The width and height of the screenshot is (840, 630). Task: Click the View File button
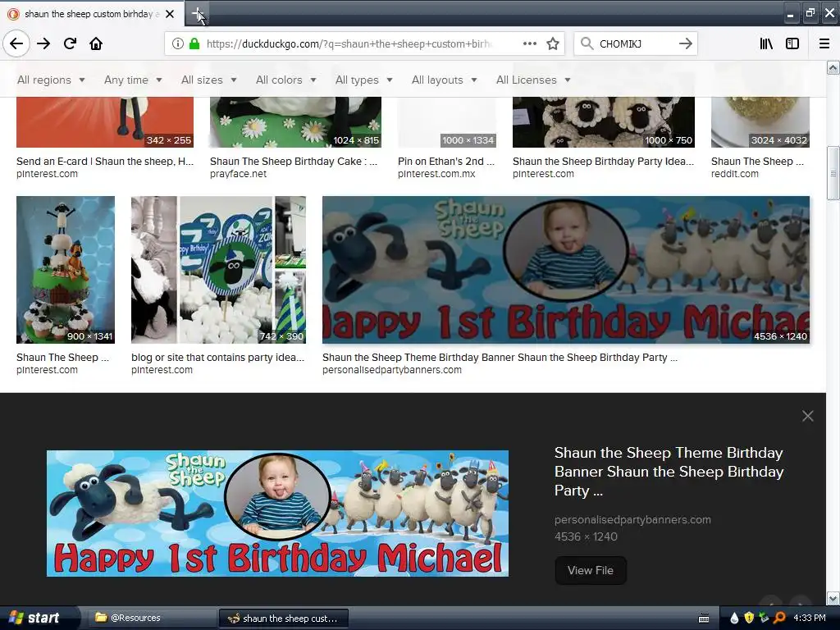click(x=591, y=571)
